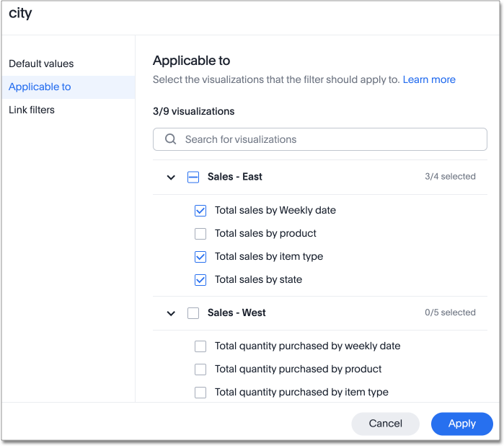Apply the filter settings
This screenshot has height=446, width=504.
(461, 424)
